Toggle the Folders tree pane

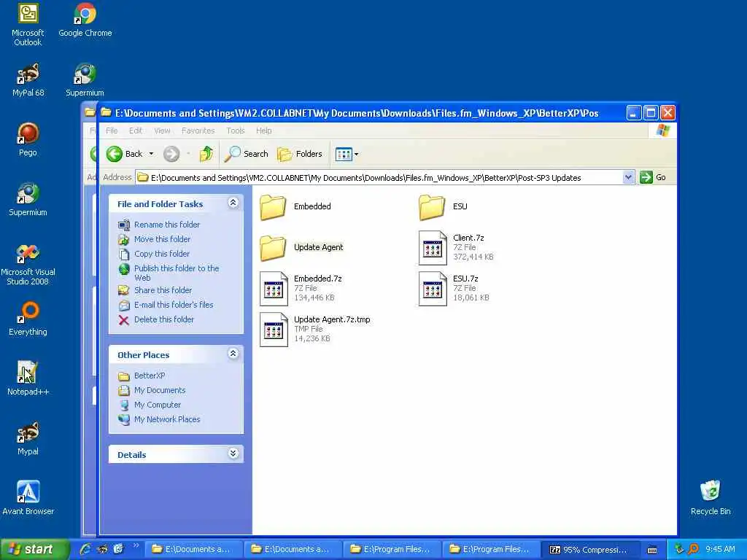[x=300, y=154]
